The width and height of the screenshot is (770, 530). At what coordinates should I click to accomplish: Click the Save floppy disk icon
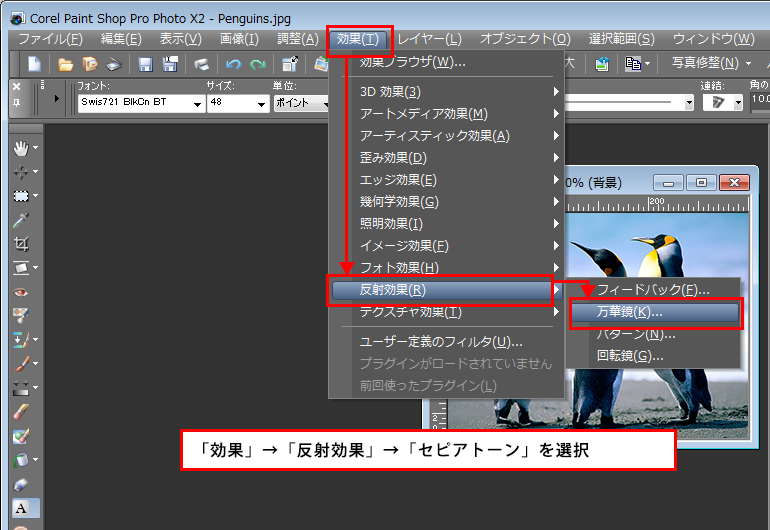(x=145, y=64)
